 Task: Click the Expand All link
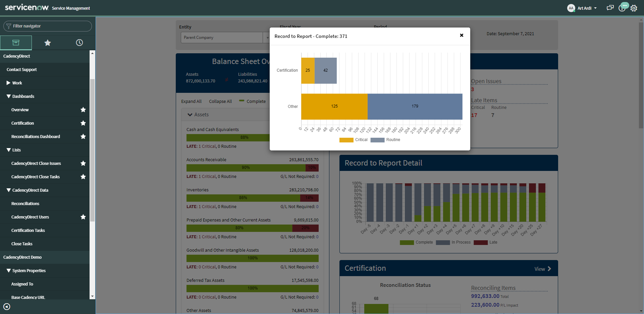coord(191,101)
